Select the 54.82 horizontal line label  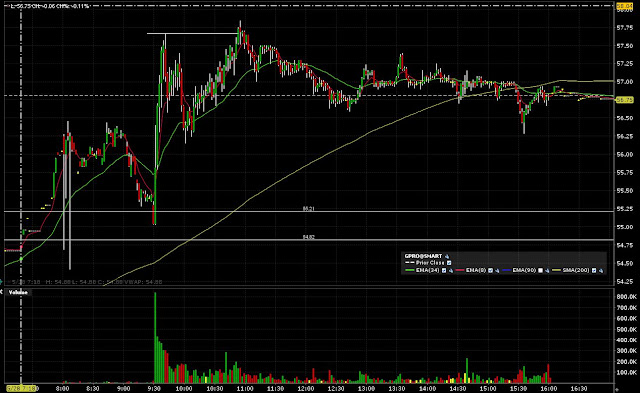pyautogui.click(x=309, y=237)
